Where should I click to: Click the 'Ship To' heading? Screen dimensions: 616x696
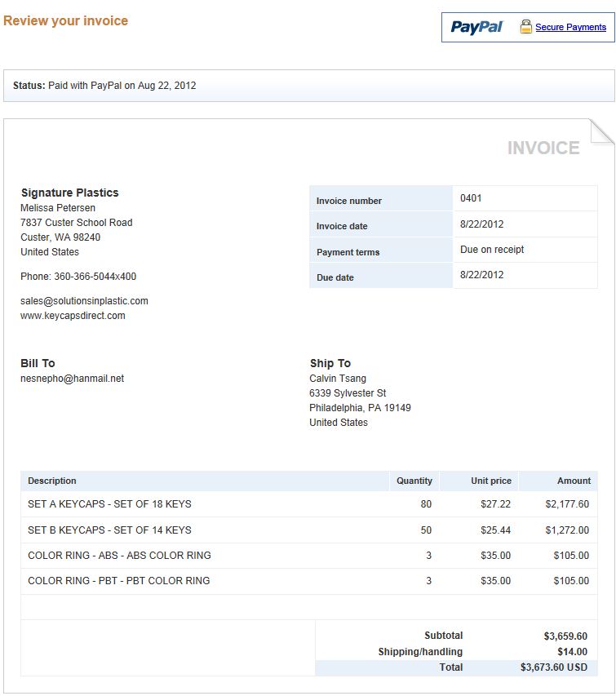(330, 363)
